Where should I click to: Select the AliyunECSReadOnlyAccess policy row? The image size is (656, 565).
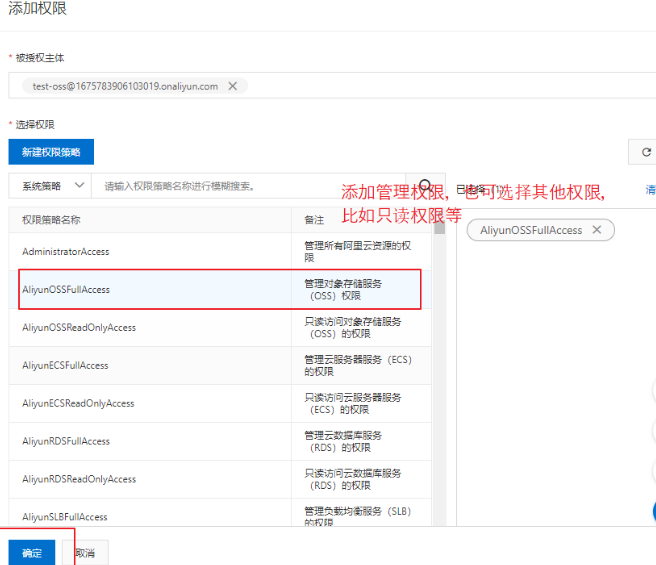coord(220,403)
